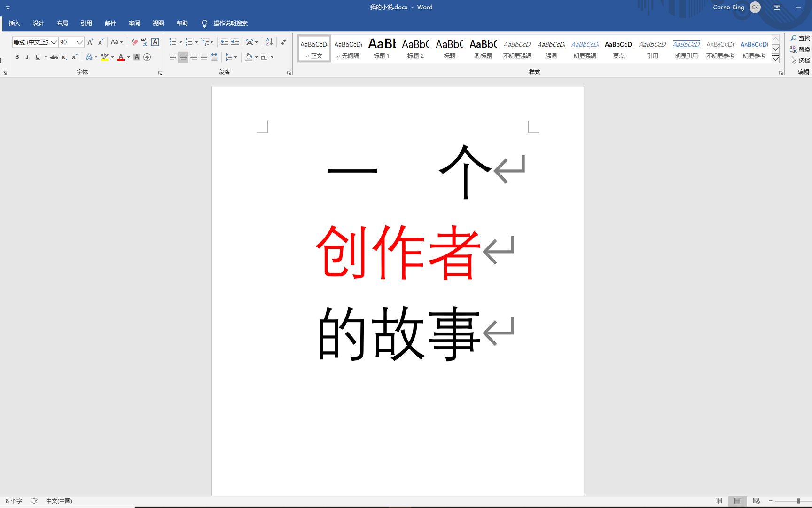Open the 查找 (Find) tool

tap(800, 38)
